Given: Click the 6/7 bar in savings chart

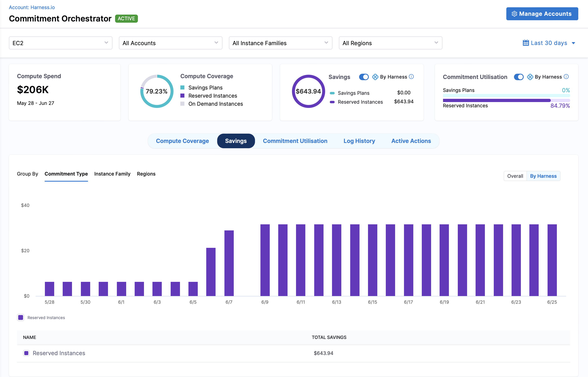Looking at the screenshot, I should pyautogui.click(x=229, y=263).
